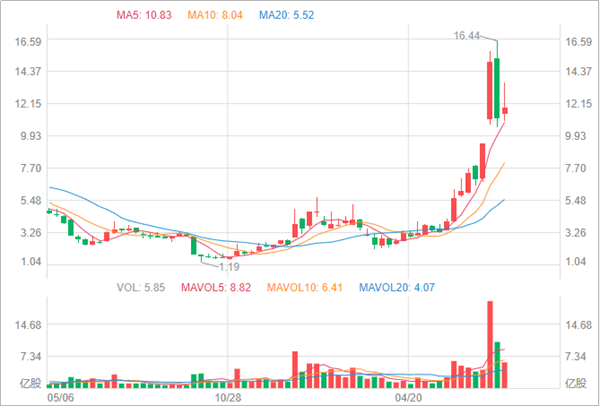Click the MA5: 10.83 legend label
This screenshot has height=406, width=600.
(144, 15)
